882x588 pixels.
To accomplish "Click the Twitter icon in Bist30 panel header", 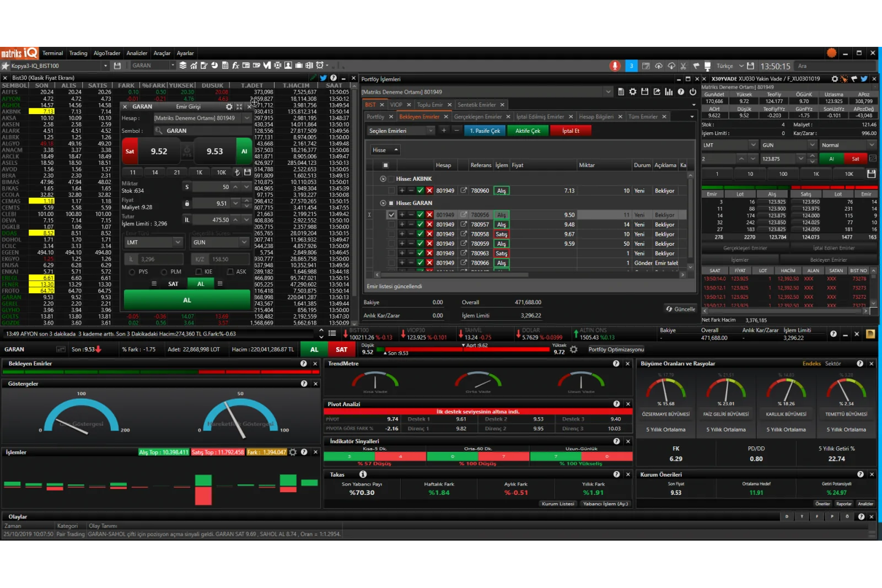I will 323,78.
